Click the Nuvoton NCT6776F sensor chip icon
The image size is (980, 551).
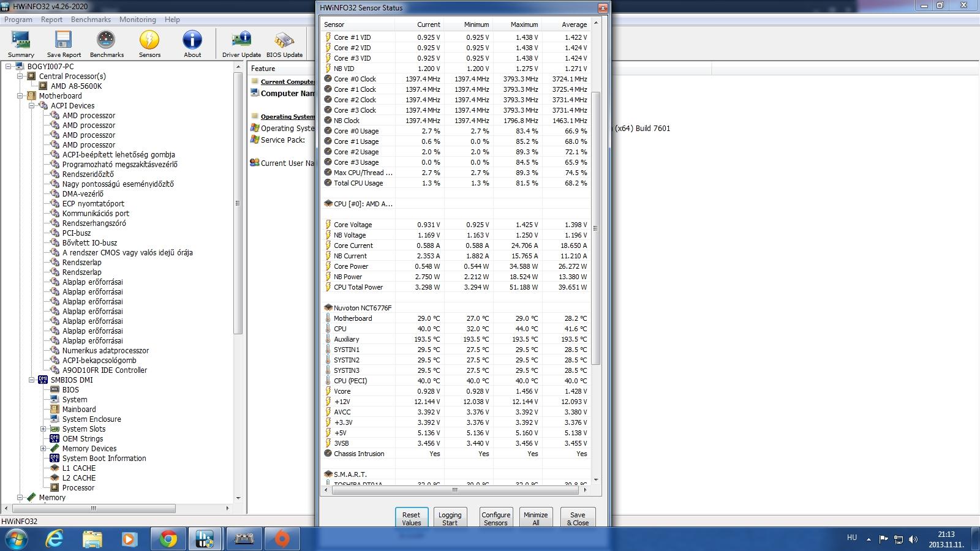(x=328, y=308)
